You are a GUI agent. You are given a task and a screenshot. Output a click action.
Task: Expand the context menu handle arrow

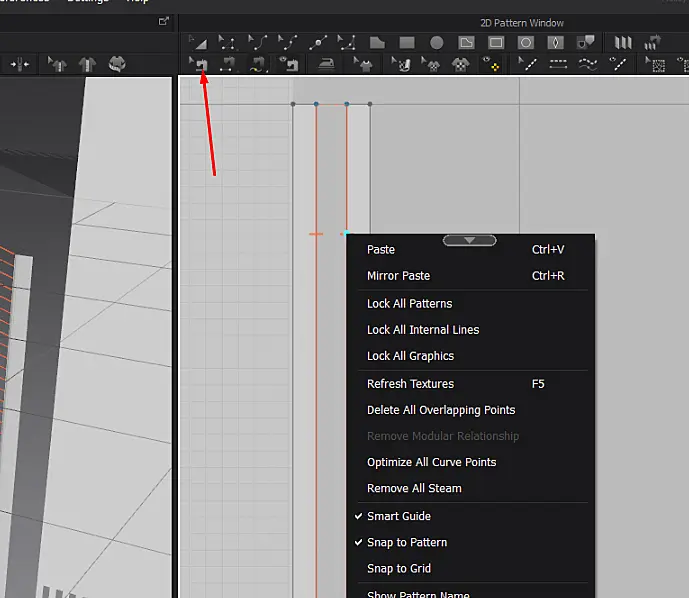point(469,240)
